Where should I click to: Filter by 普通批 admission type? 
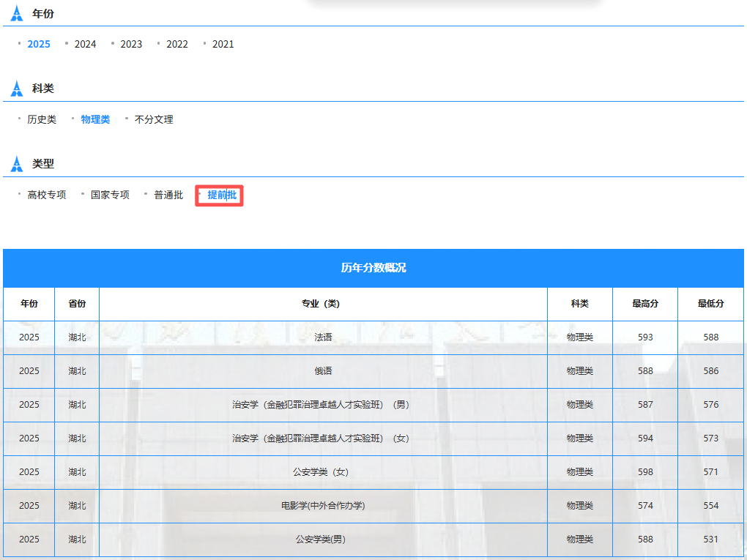click(x=168, y=195)
